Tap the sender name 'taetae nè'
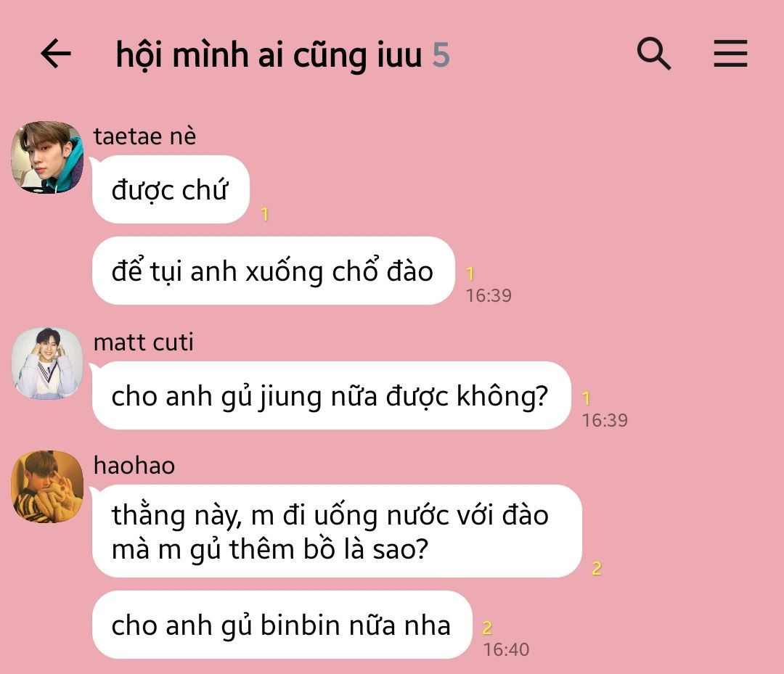The height and width of the screenshot is (674, 784). [145, 136]
